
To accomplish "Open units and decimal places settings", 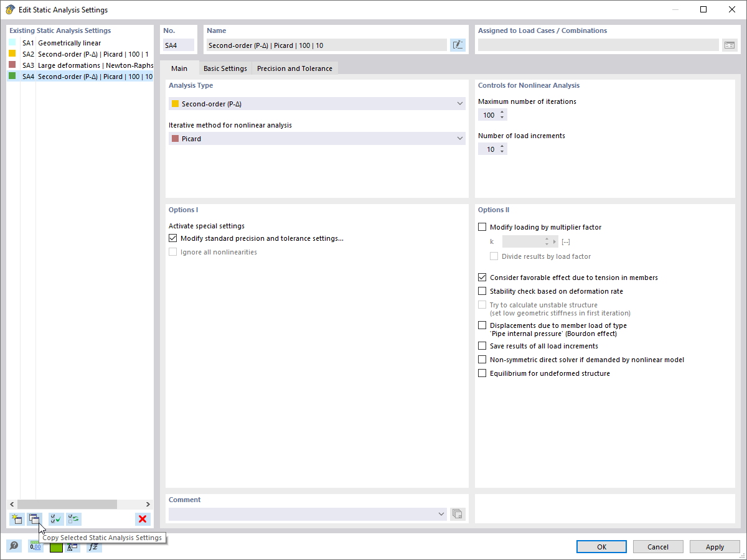I will 35,546.
